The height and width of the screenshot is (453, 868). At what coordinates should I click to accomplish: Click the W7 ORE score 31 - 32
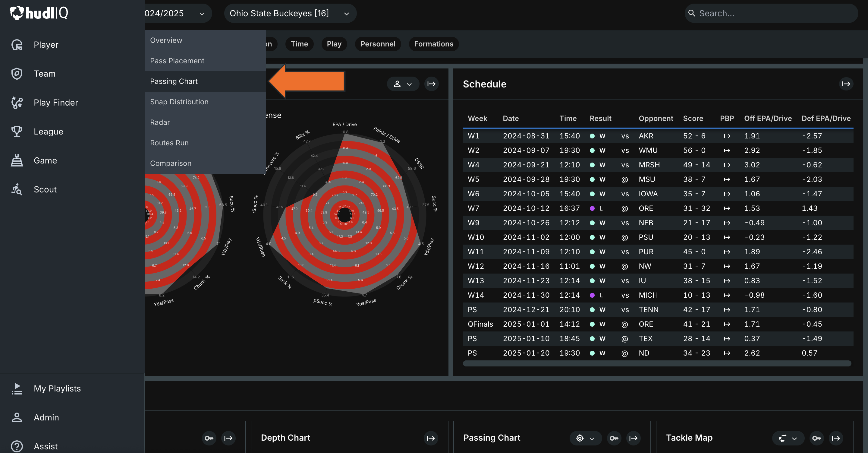(x=697, y=208)
